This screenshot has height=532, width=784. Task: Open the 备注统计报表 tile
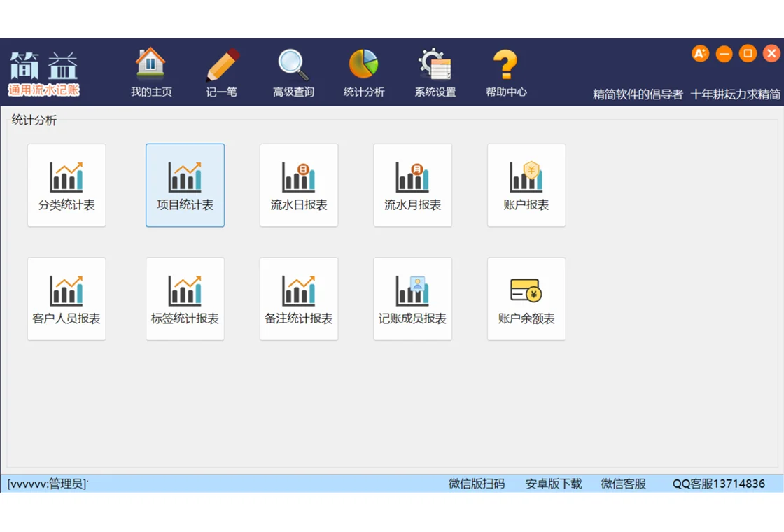coord(299,299)
